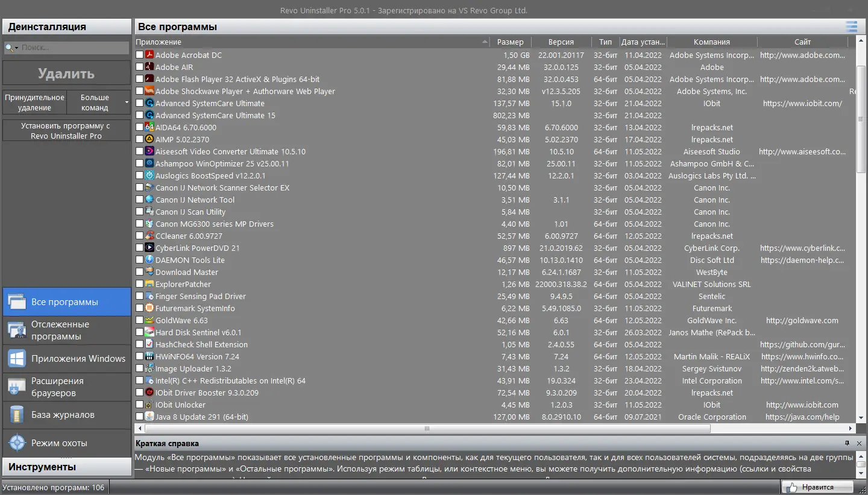Click the large Удалить button

(66, 74)
